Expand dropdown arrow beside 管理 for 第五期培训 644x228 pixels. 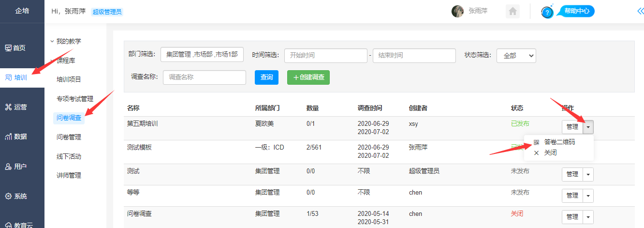click(588, 127)
